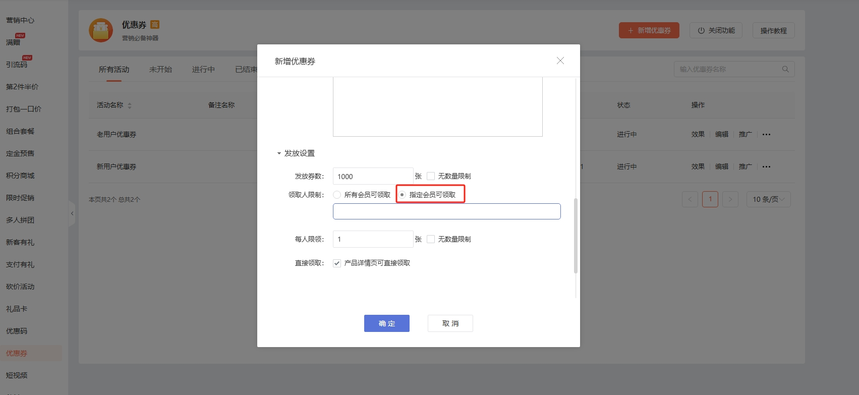This screenshot has height=395, width=859.
Task: Select 所有会员可领取 radio option
Action: tap(337, 194)
